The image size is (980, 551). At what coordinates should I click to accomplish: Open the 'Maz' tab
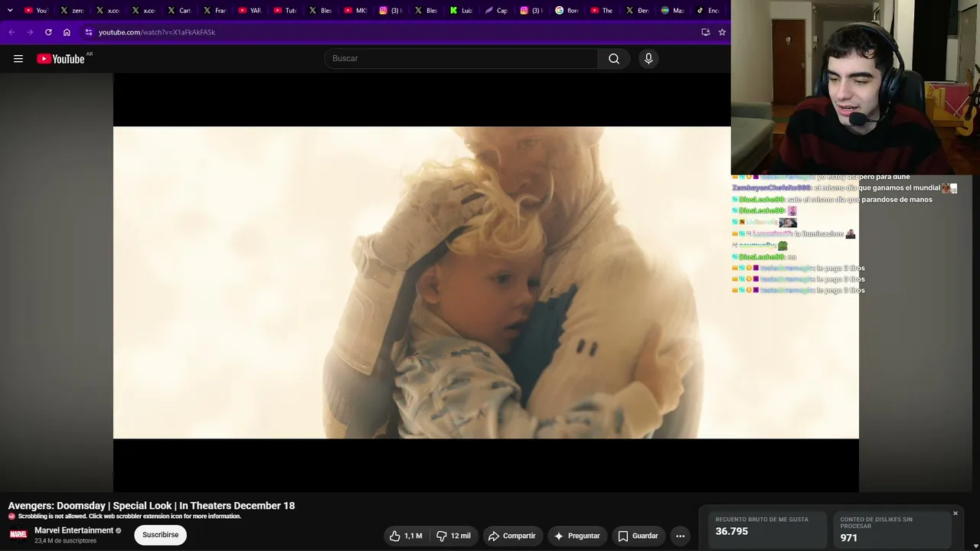[672, 11]
